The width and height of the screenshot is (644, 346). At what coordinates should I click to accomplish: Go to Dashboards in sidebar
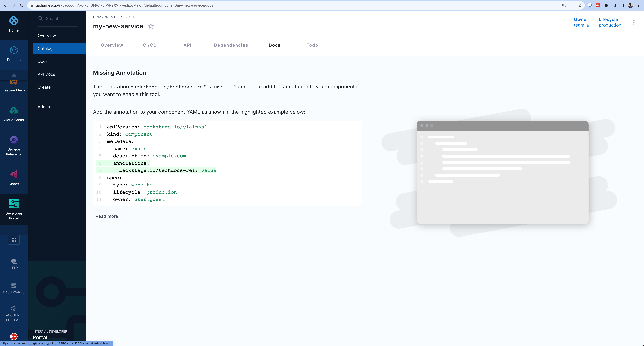(14, 286)
